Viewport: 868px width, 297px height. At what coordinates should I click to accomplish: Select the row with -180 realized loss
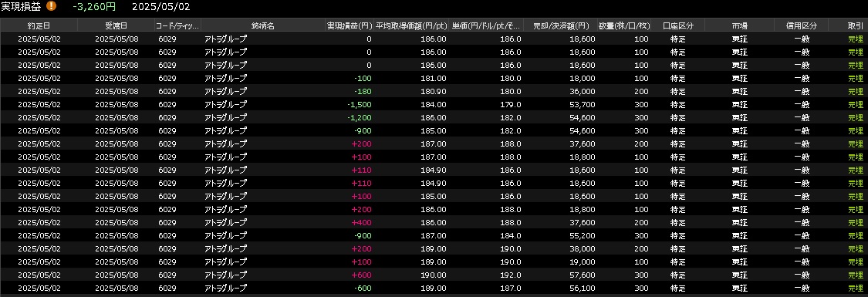coord(434,91)
